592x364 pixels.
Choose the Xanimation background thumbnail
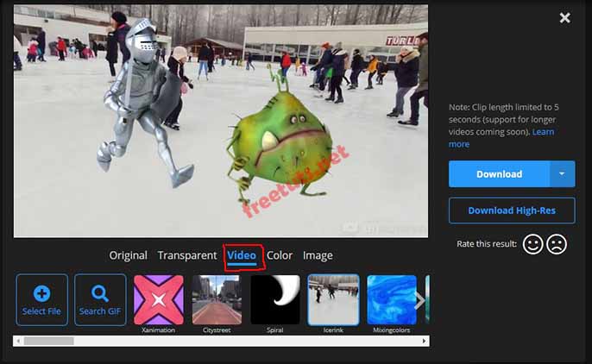(159, 300)
